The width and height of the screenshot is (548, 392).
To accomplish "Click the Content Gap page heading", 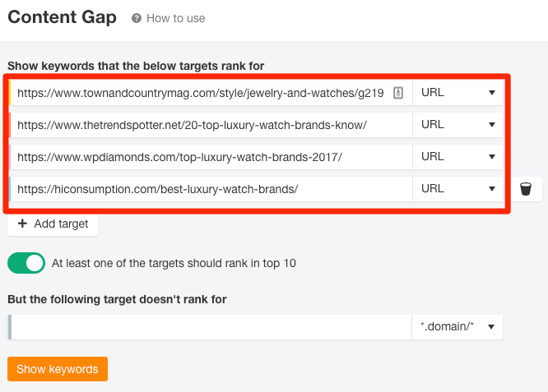I will [62, 17].
